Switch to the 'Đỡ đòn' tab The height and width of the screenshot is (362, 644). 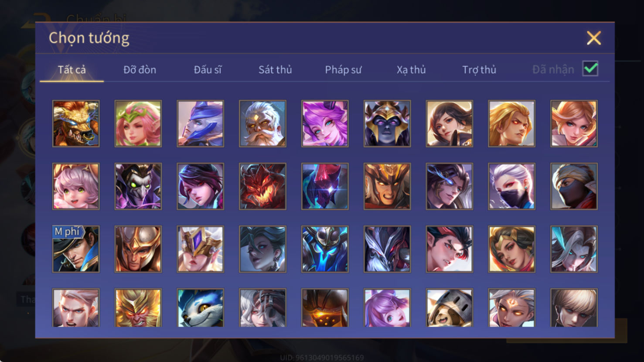pos(140,70)
